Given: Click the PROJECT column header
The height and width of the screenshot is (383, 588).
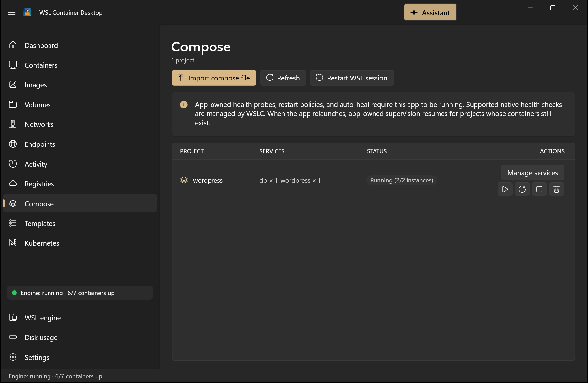Looking at the screenshot, I should [192, 151].
